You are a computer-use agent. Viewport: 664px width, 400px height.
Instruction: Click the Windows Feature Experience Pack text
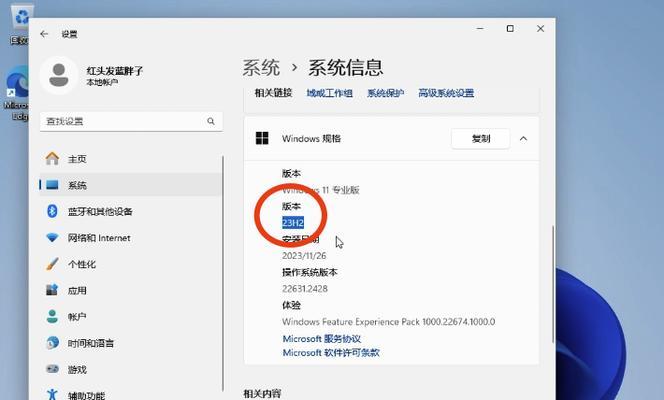tap(388, 322)
